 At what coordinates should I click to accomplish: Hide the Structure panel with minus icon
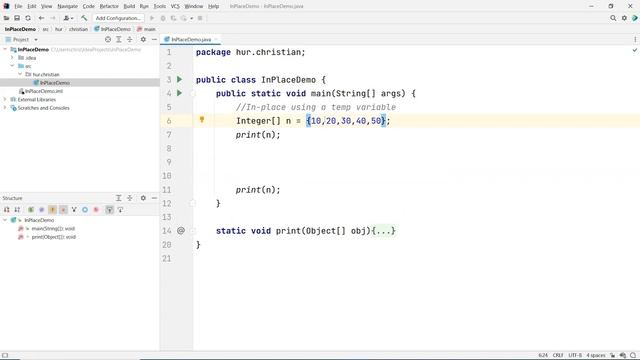point(154,198)
